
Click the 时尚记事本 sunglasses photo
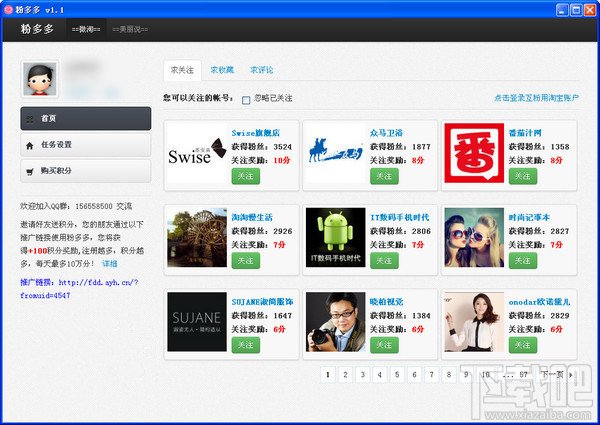coord(474,237)
